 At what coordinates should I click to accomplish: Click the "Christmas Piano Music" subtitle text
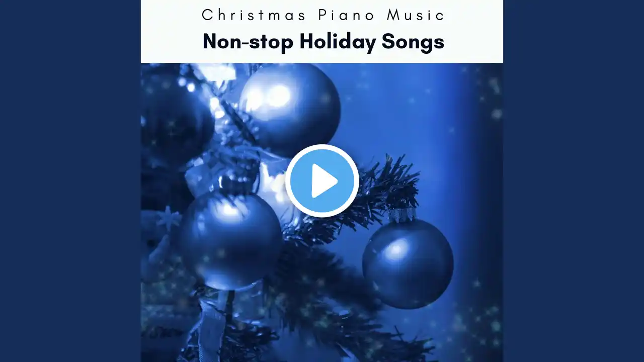323,15
